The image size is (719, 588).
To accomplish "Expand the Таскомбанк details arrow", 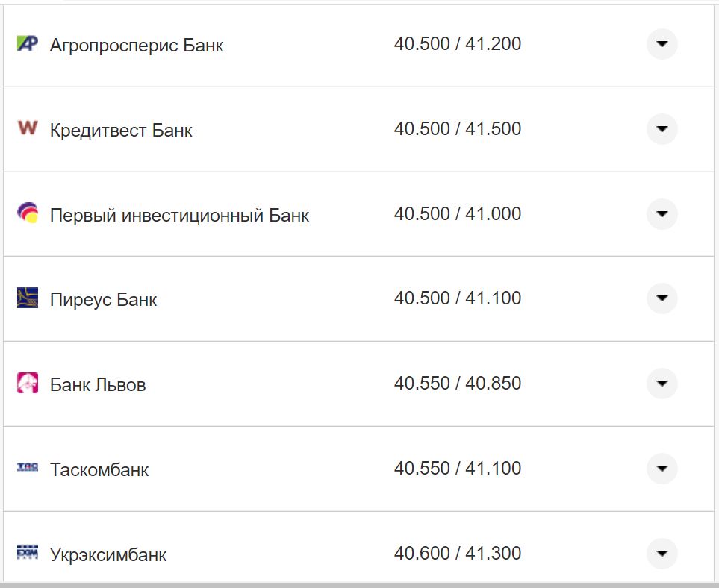I will point(662,469).
